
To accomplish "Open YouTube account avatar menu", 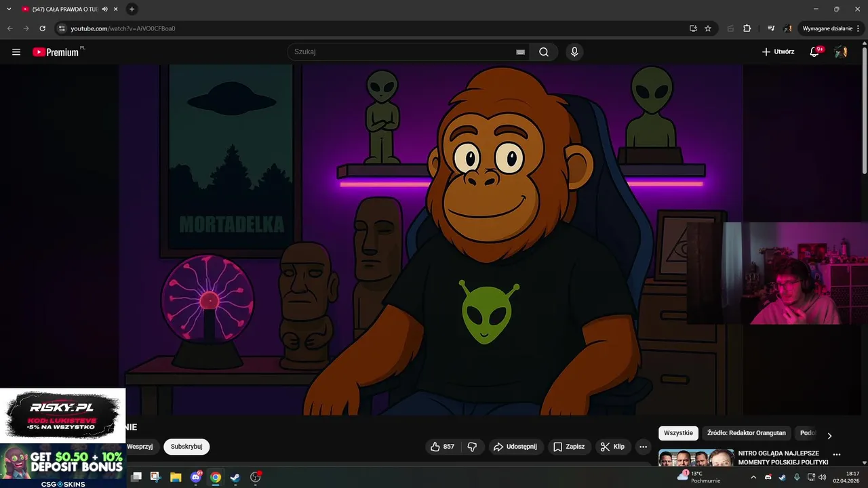I will point(841,52).
